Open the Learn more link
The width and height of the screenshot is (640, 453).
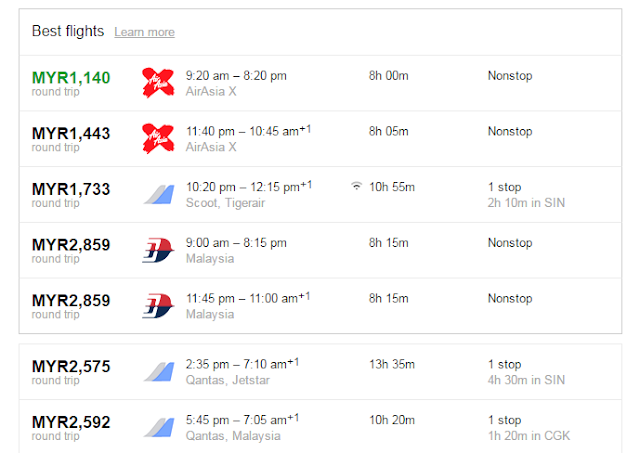click(144, 33)
